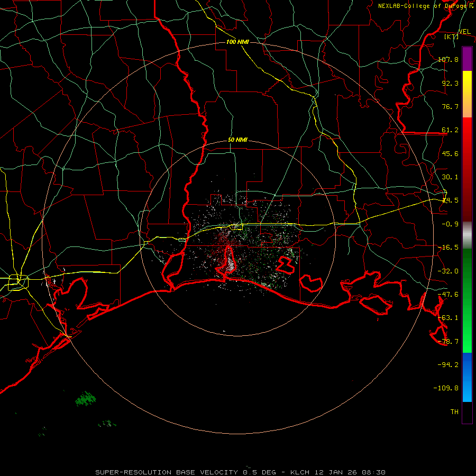
Task: Select the 76.7 scale value
Action: [x=450, y=106]
